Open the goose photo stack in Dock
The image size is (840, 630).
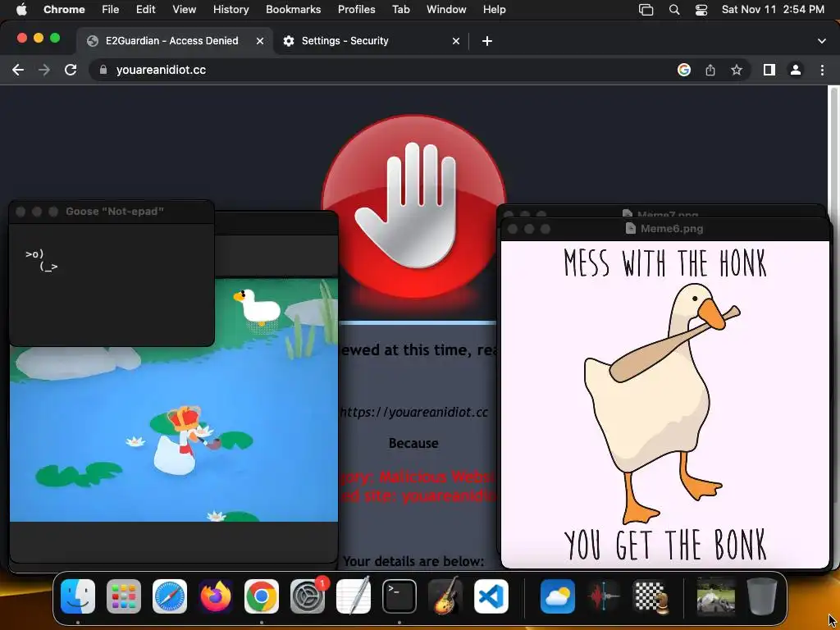click(715, 596)
